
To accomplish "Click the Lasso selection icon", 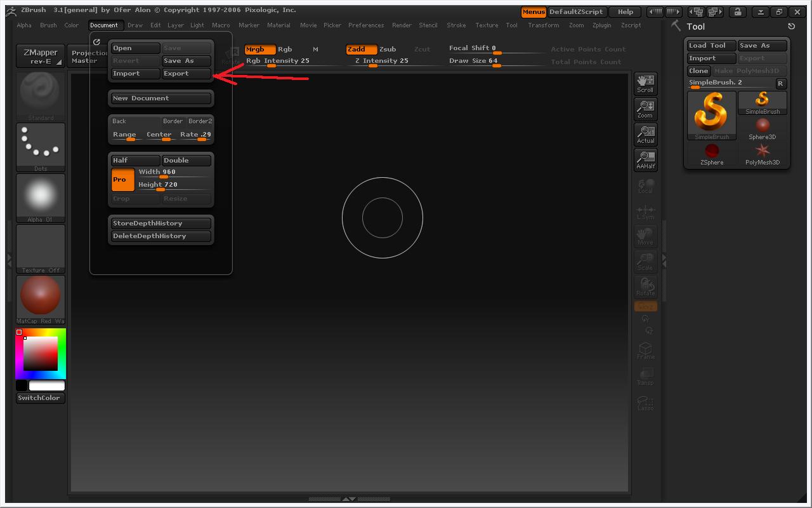I will click(x=645, y=403).
